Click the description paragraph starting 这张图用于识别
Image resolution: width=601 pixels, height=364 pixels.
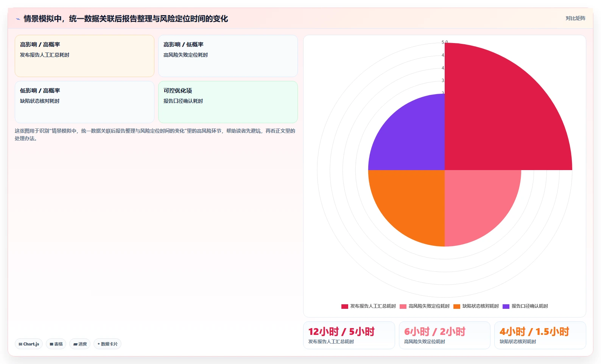click(x=155, y=135)
